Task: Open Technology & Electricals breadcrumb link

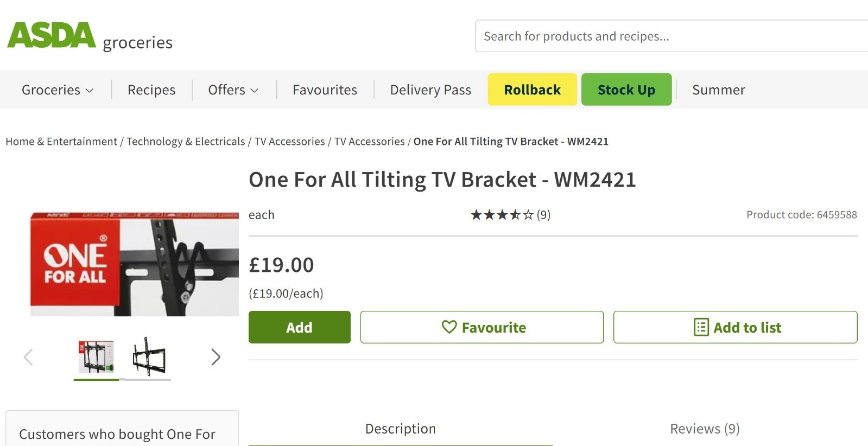Action: click(x=186, y=142)
